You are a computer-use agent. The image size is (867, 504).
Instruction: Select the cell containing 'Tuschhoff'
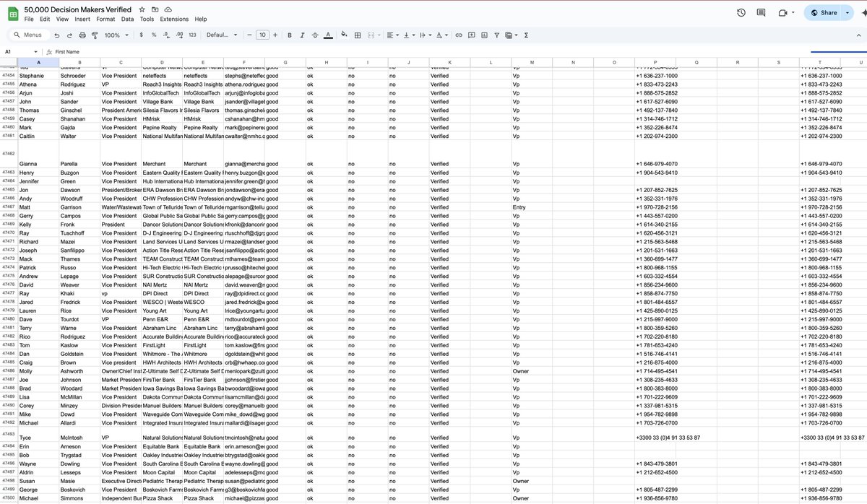(x=79, y=233)
